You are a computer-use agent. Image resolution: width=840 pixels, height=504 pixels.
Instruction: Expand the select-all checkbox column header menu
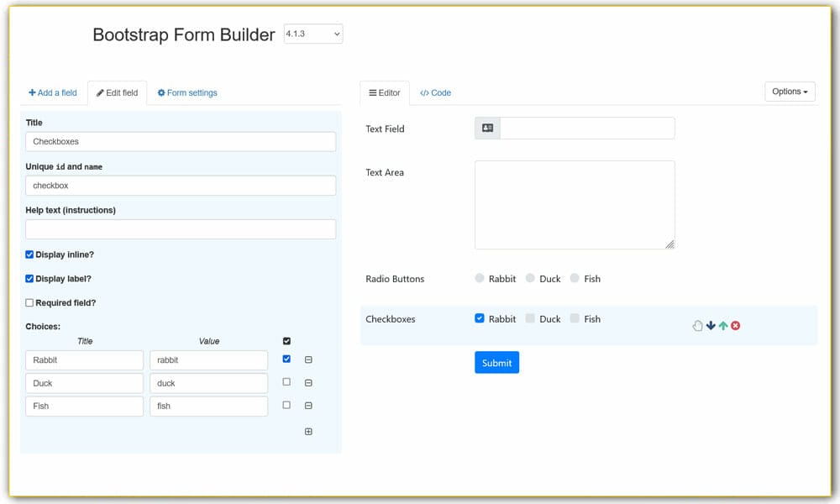click(x=286, y=341)
